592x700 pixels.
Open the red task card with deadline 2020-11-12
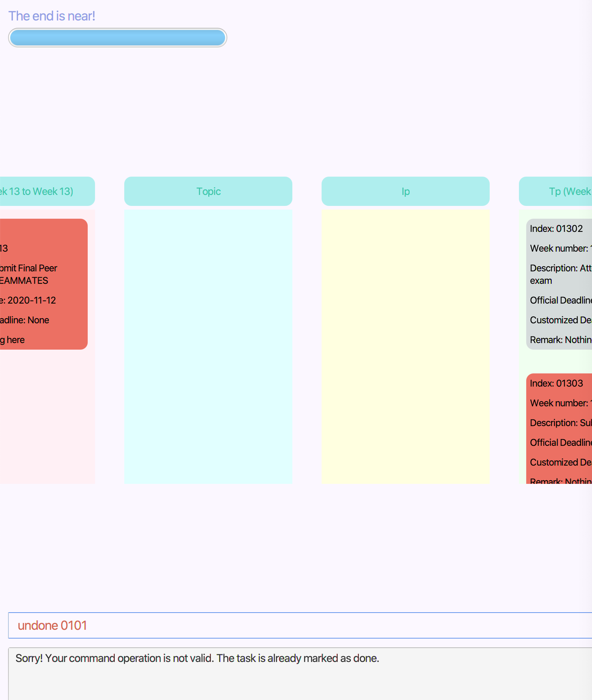[44, 284]
